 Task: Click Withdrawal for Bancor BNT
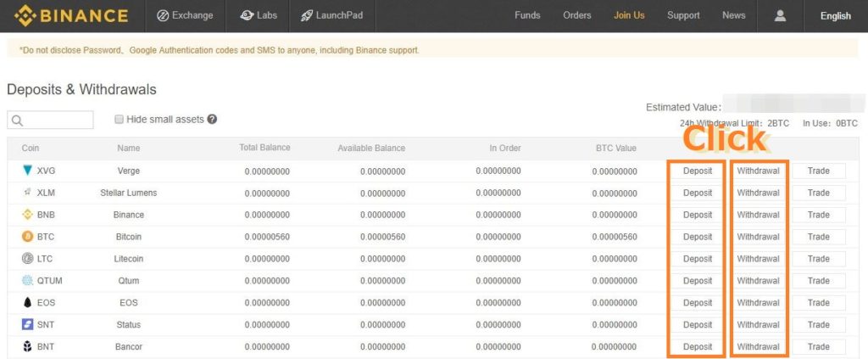pos(758,347)
